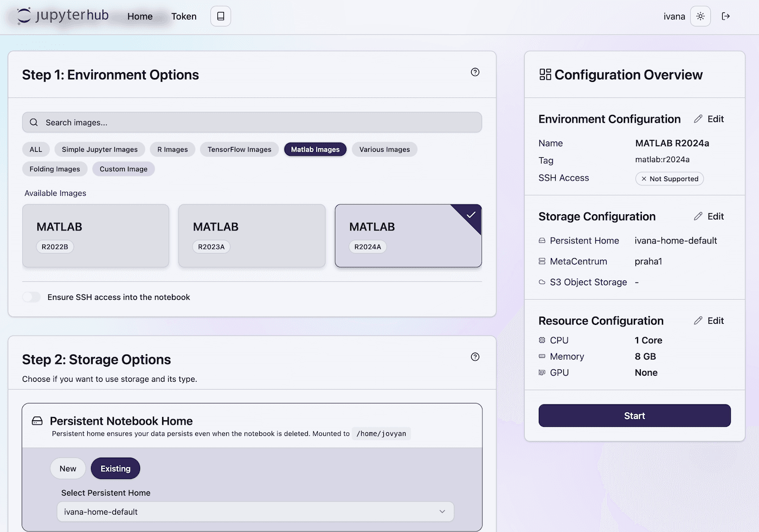Click pencil icon beside Resource Configuration

tap(698, 321)
